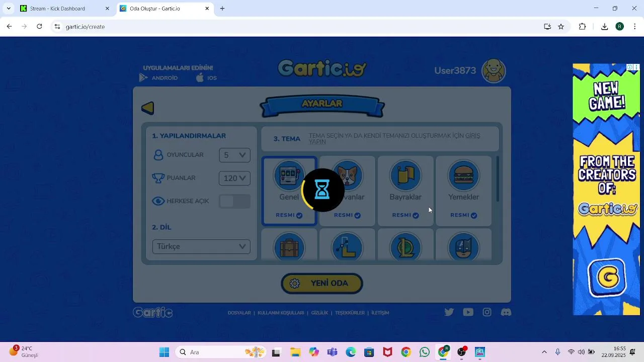Click the taskbar search box
The image size is (644, 362).
click(x=221, y=352)
